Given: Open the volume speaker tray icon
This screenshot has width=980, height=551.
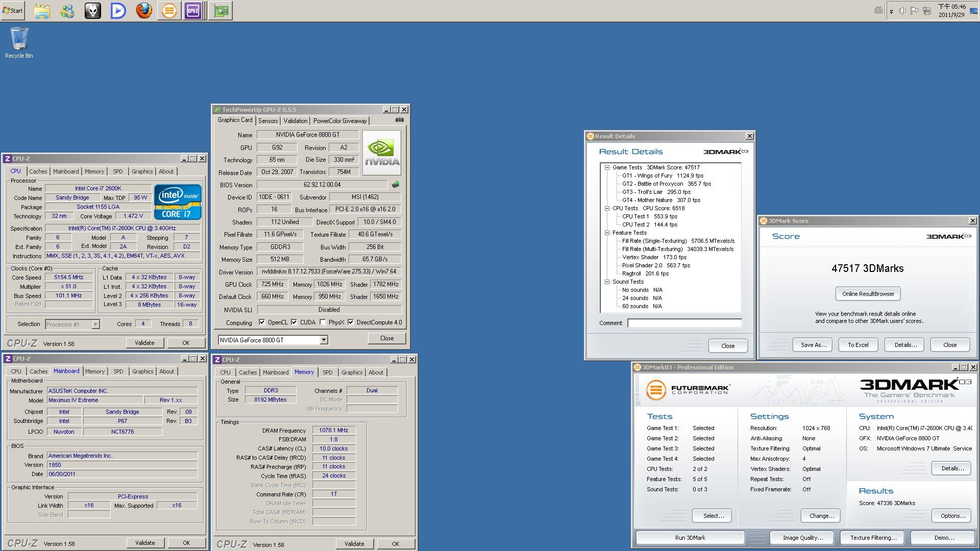Looking at the screenshot, I should [x=902, y=11].
